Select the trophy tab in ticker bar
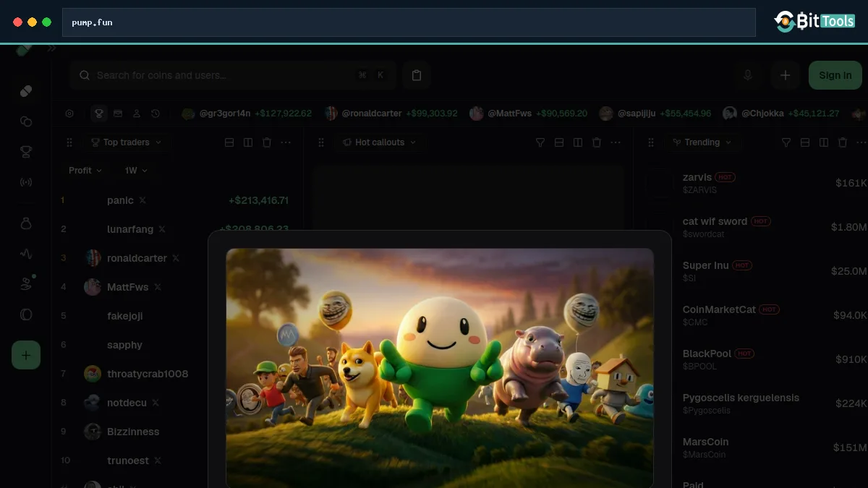Image resolution: width=868 pixels, height=488 pixels. pos(99,114)
